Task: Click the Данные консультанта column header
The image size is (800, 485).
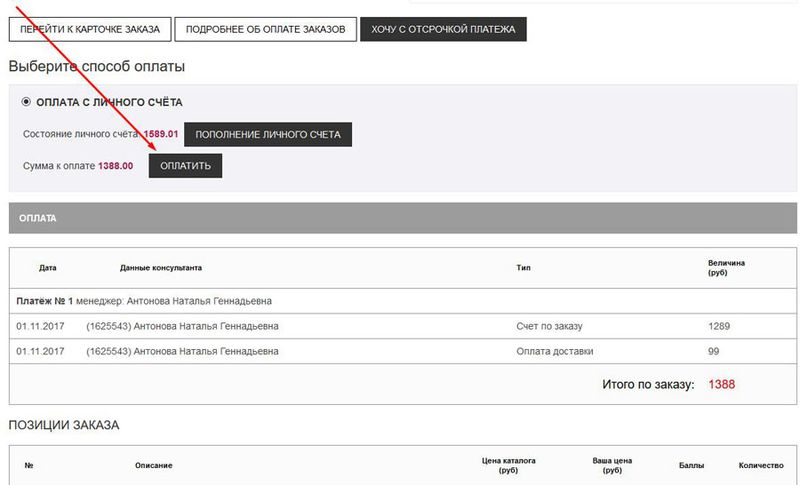Action: tap(161, 268)
